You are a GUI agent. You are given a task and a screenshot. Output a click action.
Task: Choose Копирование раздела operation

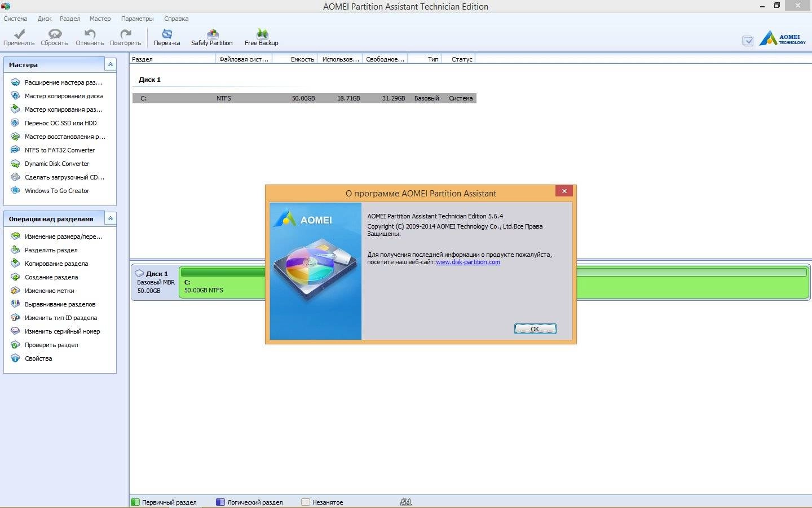point(56,264)
